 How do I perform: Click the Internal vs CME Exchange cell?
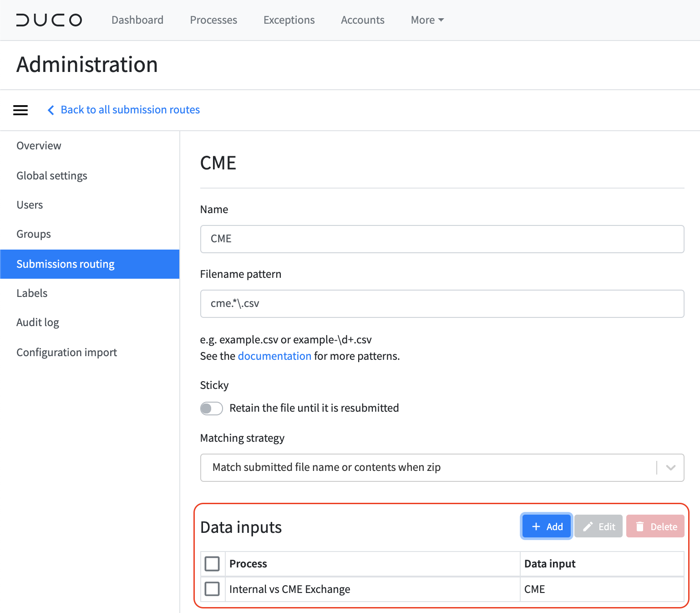point(372,589)
